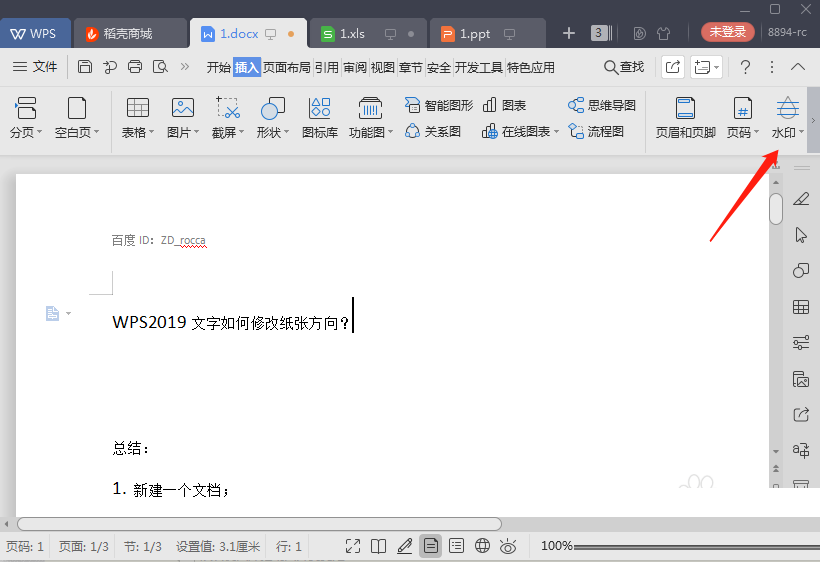Insert 思维导图 mind map
Screen dimensions: 820x562
coord(602,106)
